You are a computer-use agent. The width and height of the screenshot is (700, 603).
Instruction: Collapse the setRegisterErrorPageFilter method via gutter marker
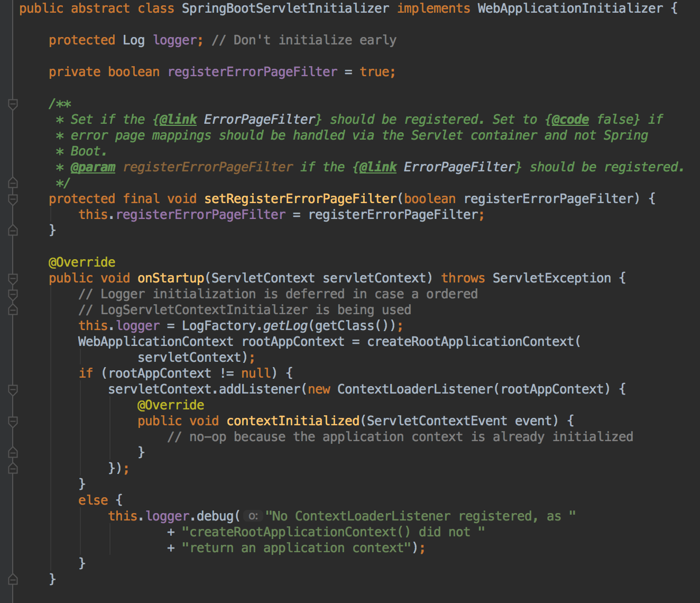(13, 199)
